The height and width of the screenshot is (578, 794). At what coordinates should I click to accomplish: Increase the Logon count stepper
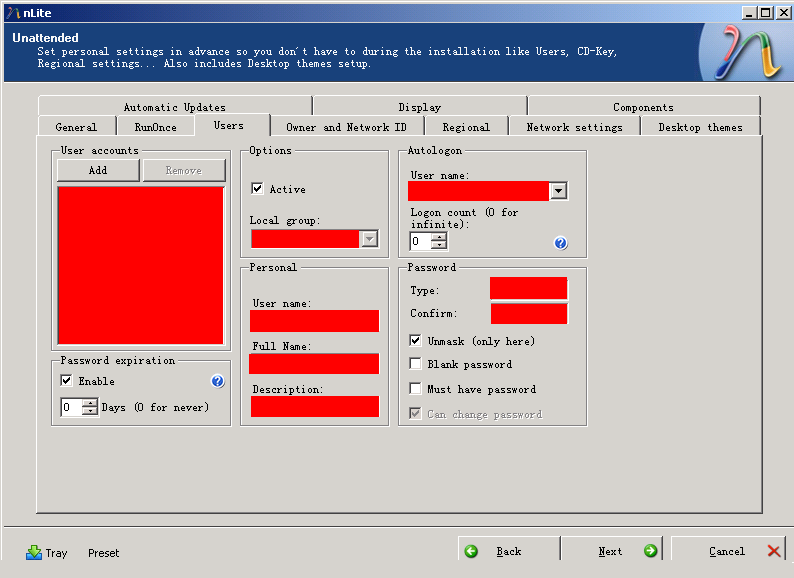[440, 237]
